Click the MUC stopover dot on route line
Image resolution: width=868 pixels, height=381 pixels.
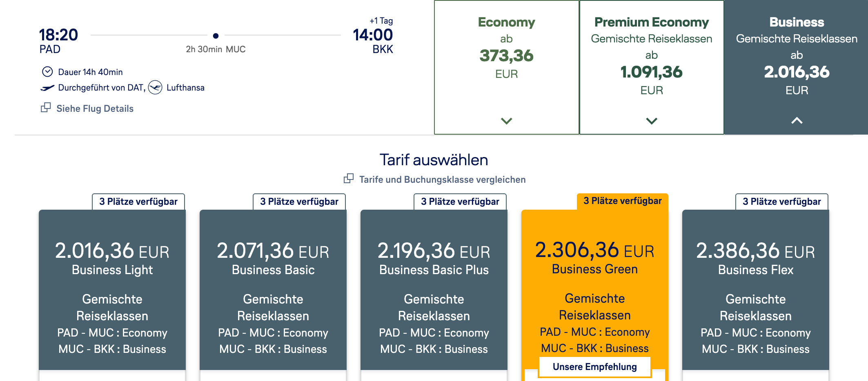[216, 36]
